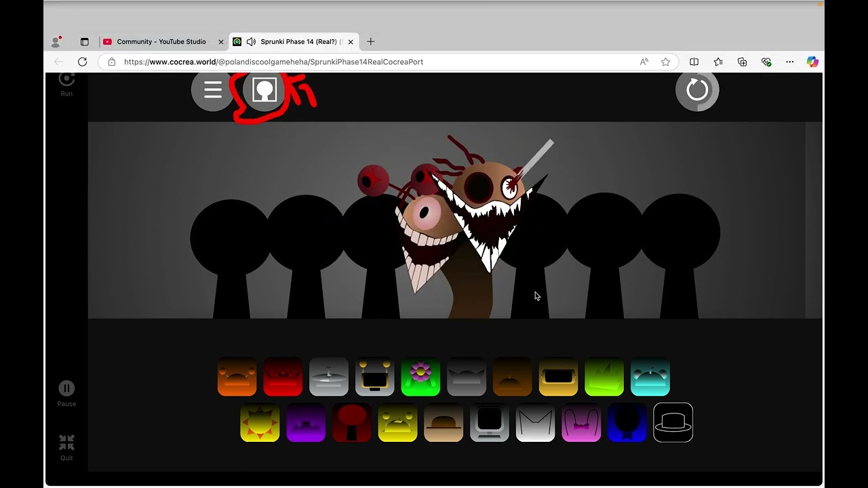Open a new browser tab
Screen dimensions: 868x488
point(370,41)
